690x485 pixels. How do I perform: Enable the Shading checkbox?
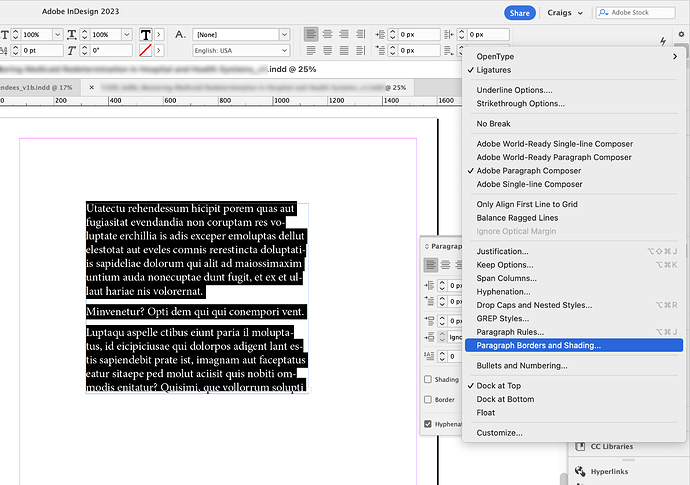(428, 379)
